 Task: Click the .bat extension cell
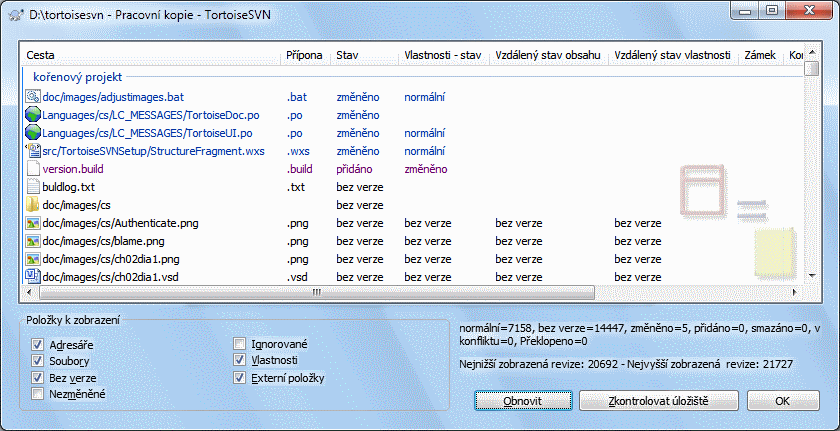[296, 97]
